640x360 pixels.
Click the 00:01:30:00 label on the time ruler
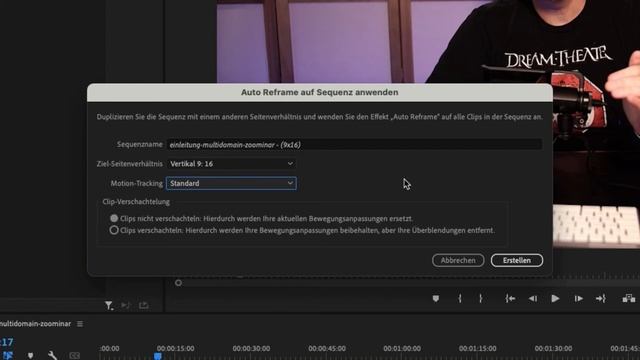coord(553,349)
